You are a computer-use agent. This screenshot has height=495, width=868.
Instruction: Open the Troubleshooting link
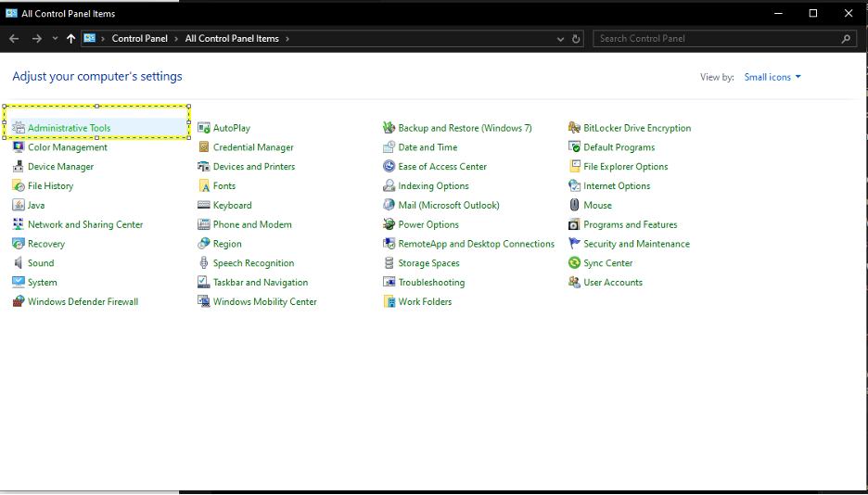tap(432, 283)
